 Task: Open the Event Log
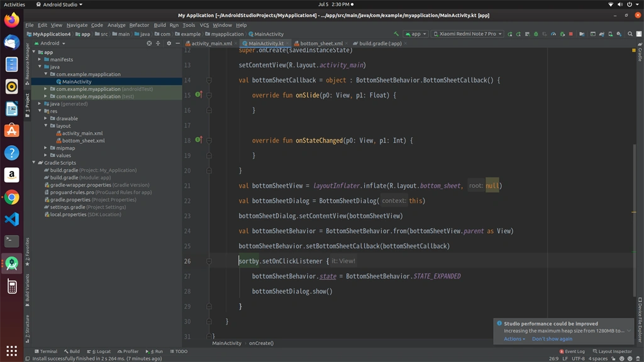click(x=572, y=351)
